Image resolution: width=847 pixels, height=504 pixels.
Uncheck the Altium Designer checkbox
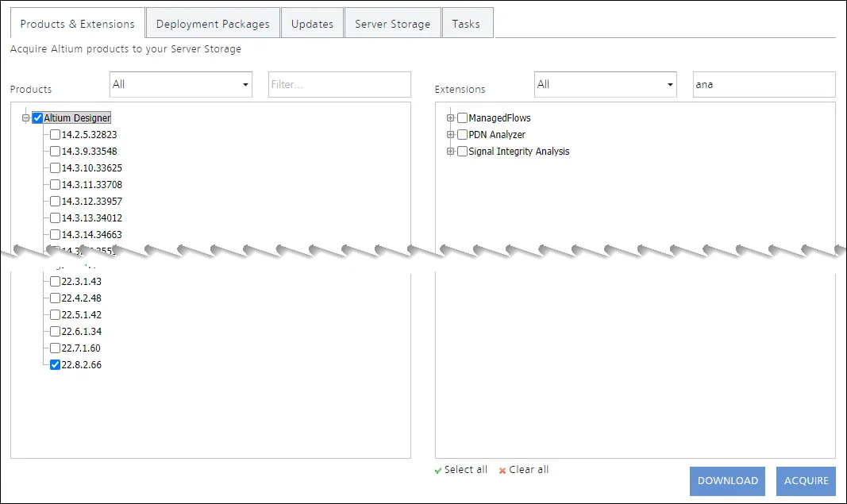pyautogui.click(x=37, y=117)
